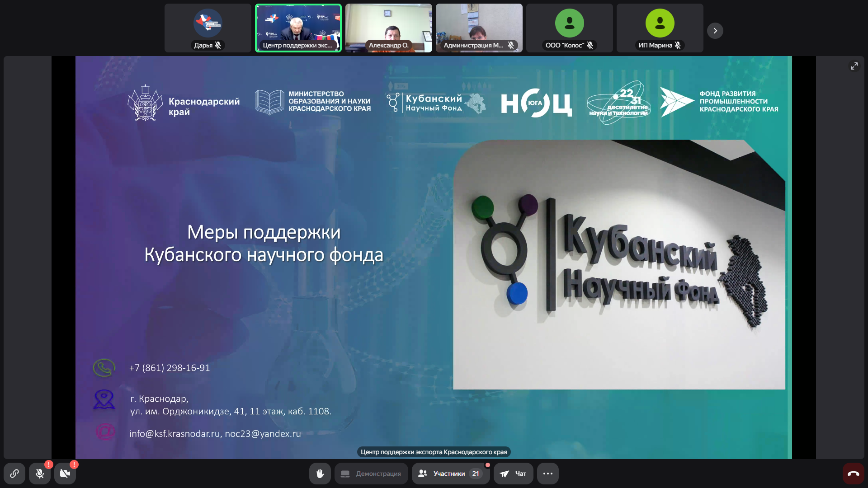Select Дарья's participant tile

coord(208,25)
